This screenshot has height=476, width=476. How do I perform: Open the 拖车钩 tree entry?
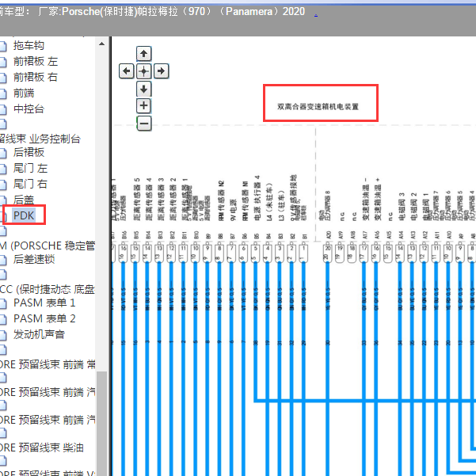tap(29, 45)
